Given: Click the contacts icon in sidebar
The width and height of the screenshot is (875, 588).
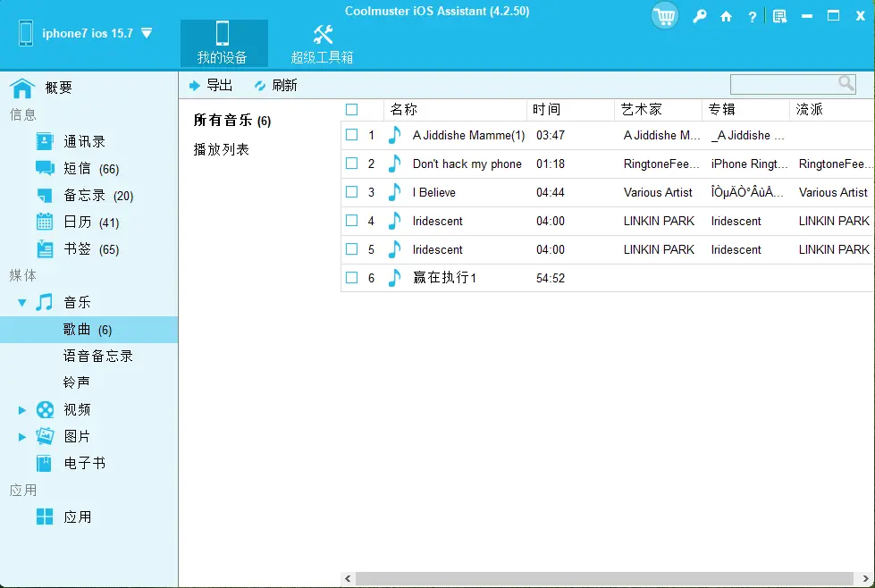Looking at the screenshot, I should point(45,141).
